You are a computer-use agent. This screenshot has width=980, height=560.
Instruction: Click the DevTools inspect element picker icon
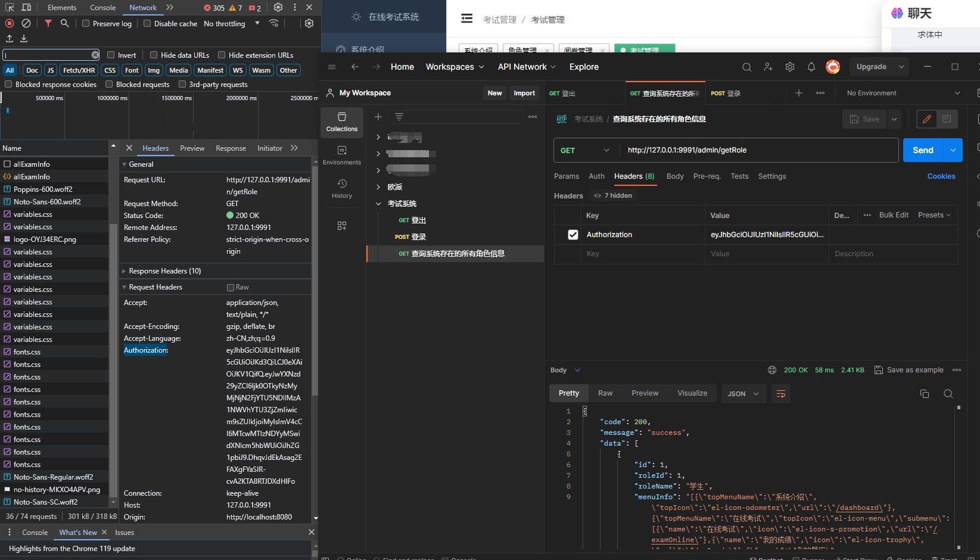point(10,8)
